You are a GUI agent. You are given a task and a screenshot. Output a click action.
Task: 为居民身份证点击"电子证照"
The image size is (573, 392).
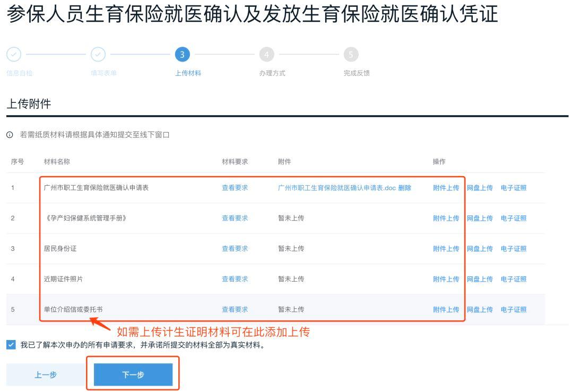point(514,248)
